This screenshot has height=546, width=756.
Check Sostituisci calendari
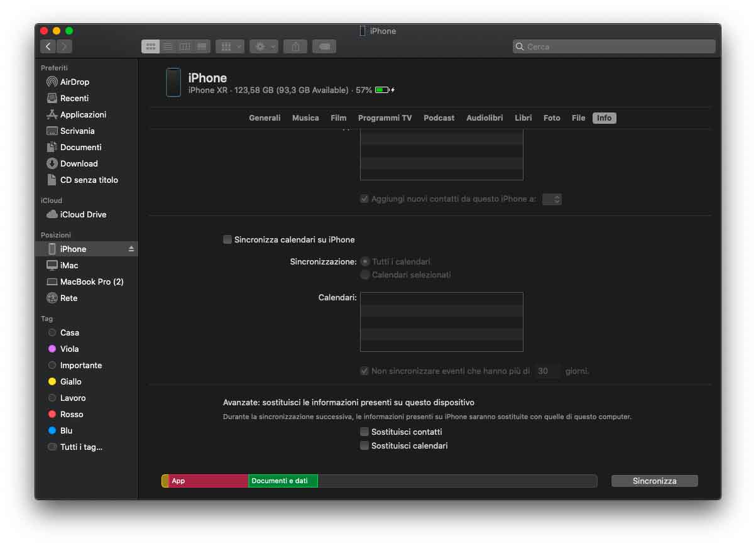click(364, 445)
